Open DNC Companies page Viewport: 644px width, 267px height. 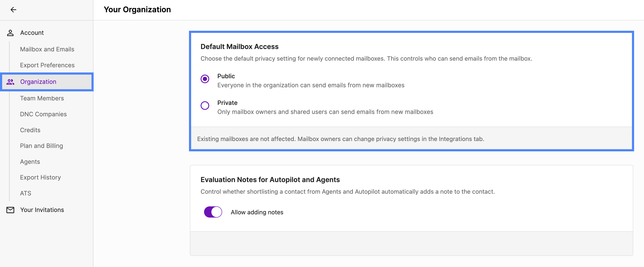pos(43,114)
